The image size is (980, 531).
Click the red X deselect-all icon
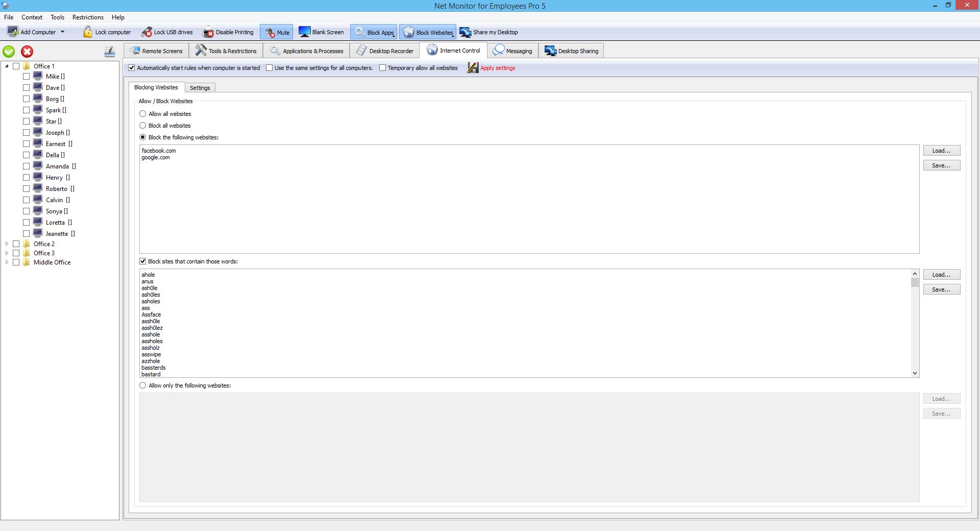[27, 52]
